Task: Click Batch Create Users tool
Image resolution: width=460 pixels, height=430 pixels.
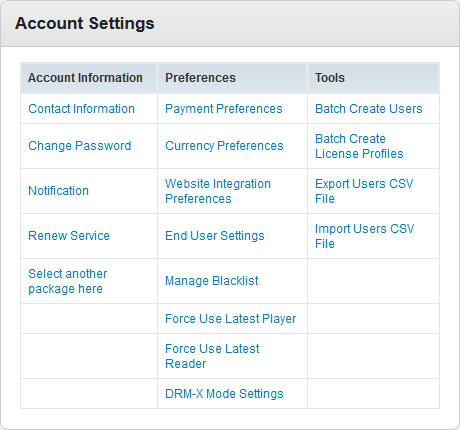Action: [x=369, y=109]
